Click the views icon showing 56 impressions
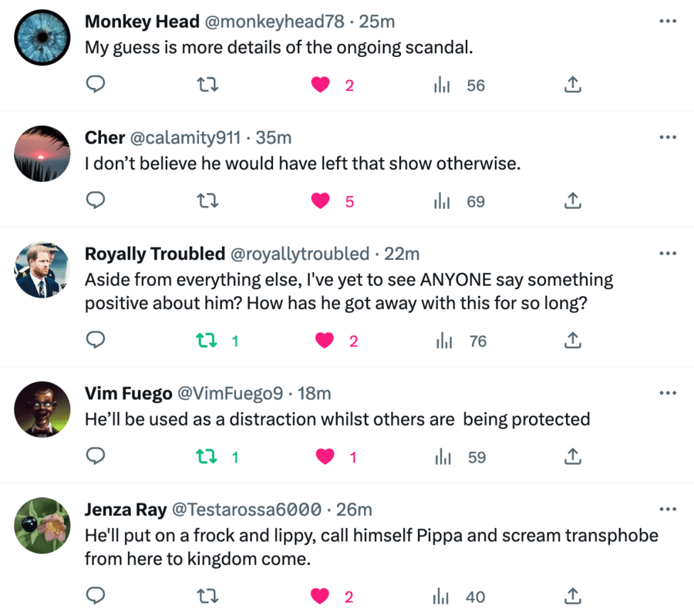Image resolution: width=694 pixels, height=616 pixels. [x=442, y=85]
